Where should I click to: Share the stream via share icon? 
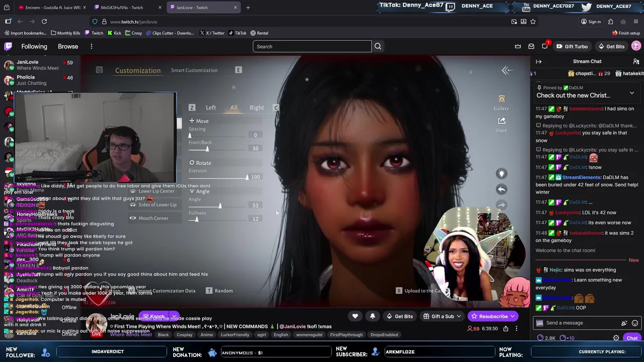pos(506,329)
